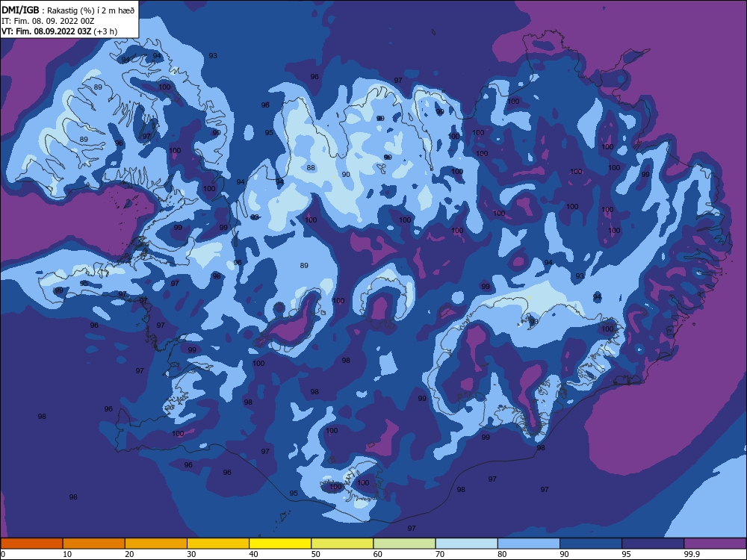This screenshot has height=560, width=747.
Task: Click the golden 30–40 legend swatch
Action: click(x=218, y=544)
